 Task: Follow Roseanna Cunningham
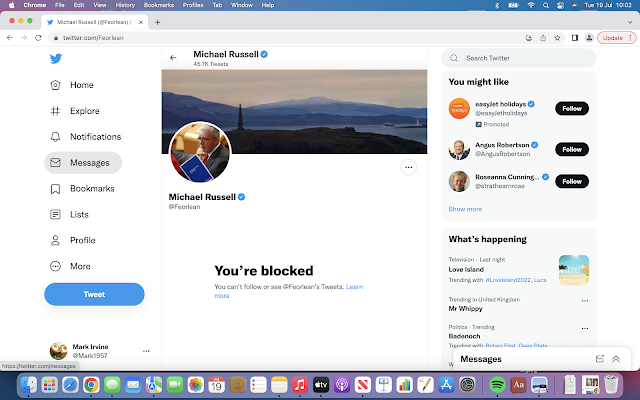pyautogui.click(x=571, y=181)
